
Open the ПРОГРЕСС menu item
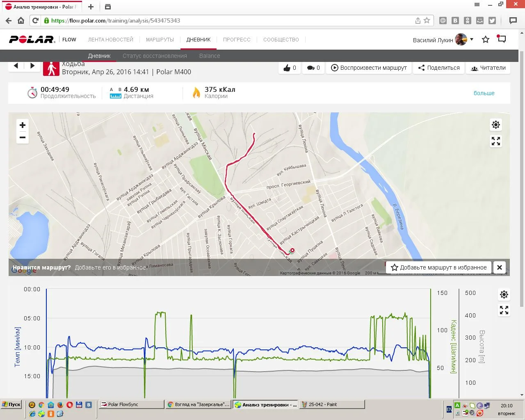point(237,40)
